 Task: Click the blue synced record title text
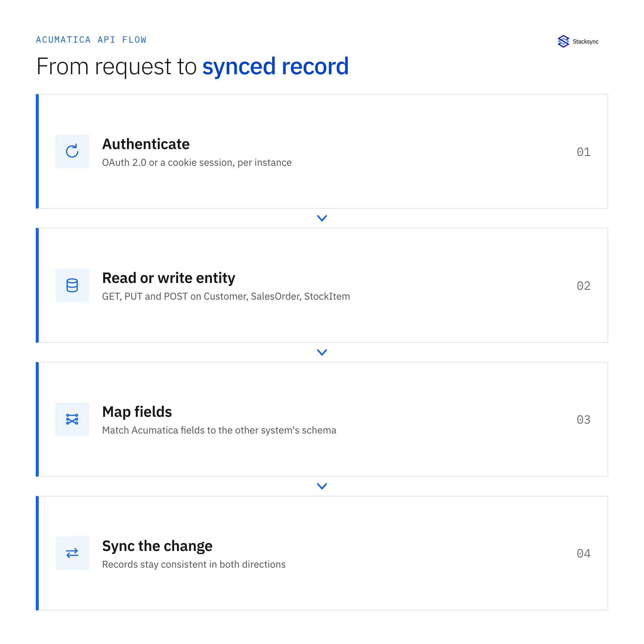click(x=276, y=67)
